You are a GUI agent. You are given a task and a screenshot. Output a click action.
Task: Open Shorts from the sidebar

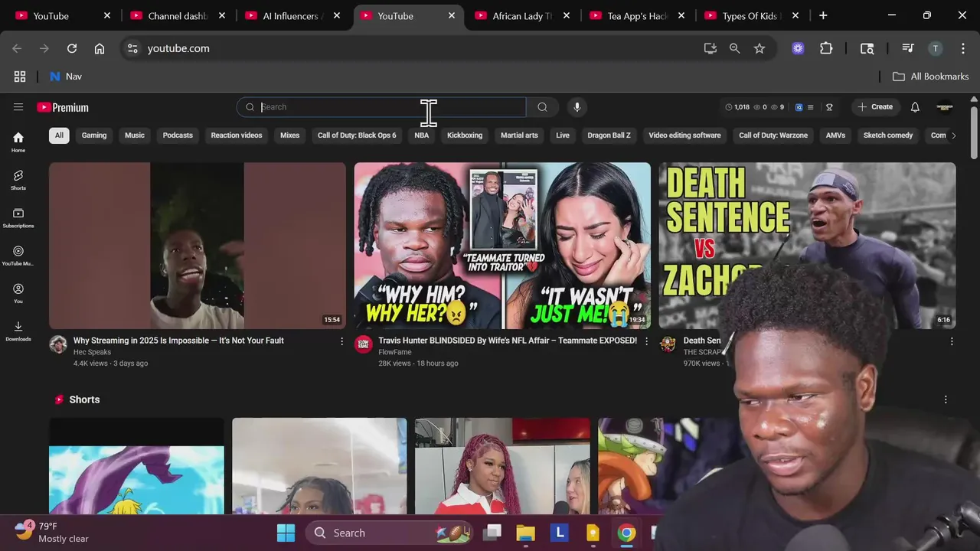click(18, 180)
